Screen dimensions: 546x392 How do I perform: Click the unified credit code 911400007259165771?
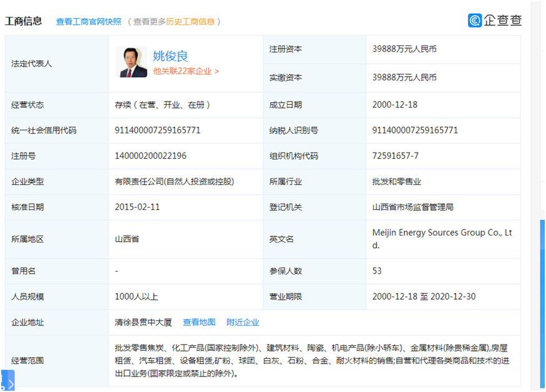click(158, 130)
